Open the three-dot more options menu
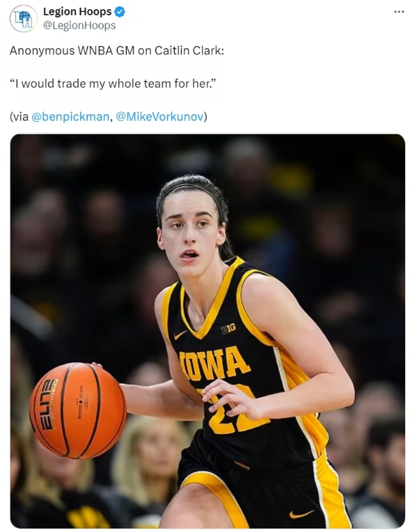This screenshot has height=532, width=410. tap(399, 12)
